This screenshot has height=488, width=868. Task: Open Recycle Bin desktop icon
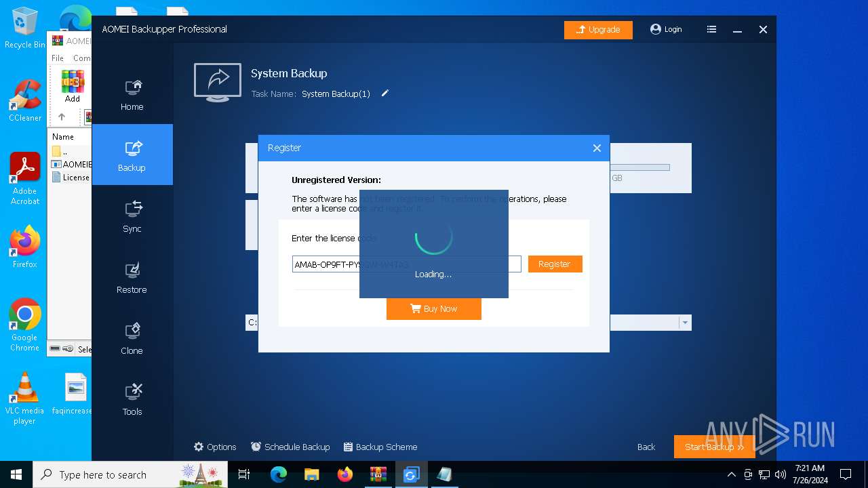point(25,28)
